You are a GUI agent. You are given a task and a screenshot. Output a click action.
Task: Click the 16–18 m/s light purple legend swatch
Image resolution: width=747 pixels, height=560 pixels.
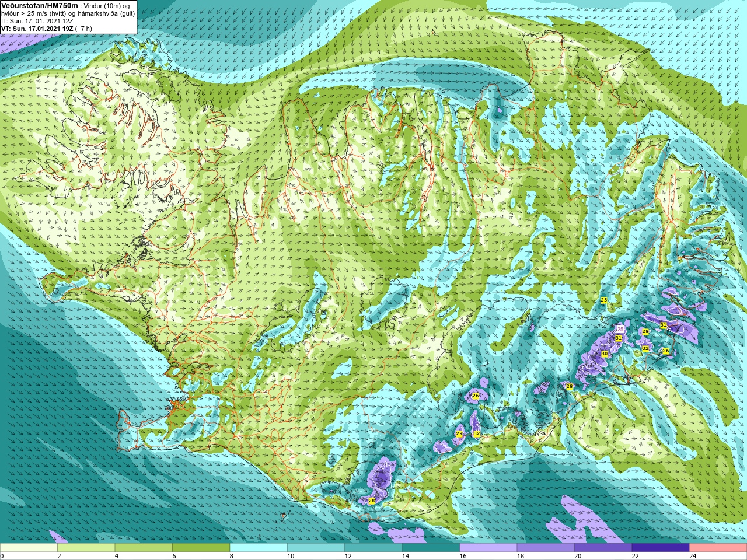tap(488, 548)
